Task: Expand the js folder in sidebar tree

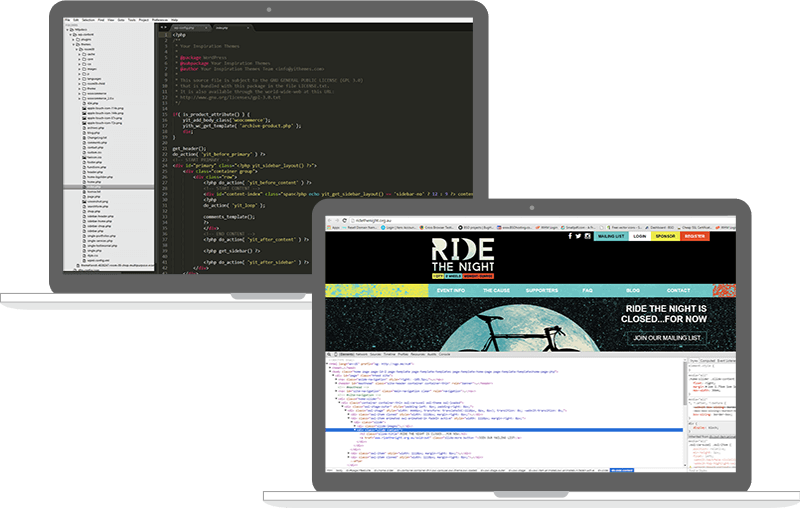Action: coord(79,74)
